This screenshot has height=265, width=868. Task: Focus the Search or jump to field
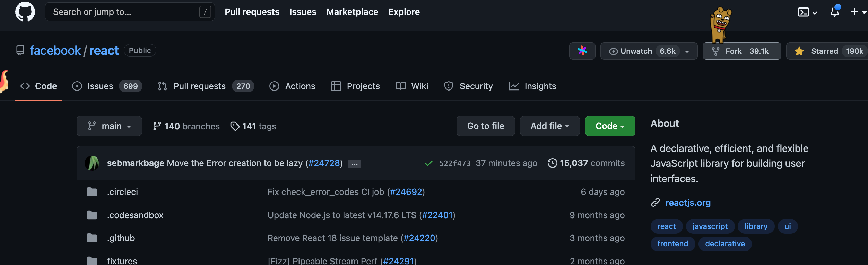point(130,12)
